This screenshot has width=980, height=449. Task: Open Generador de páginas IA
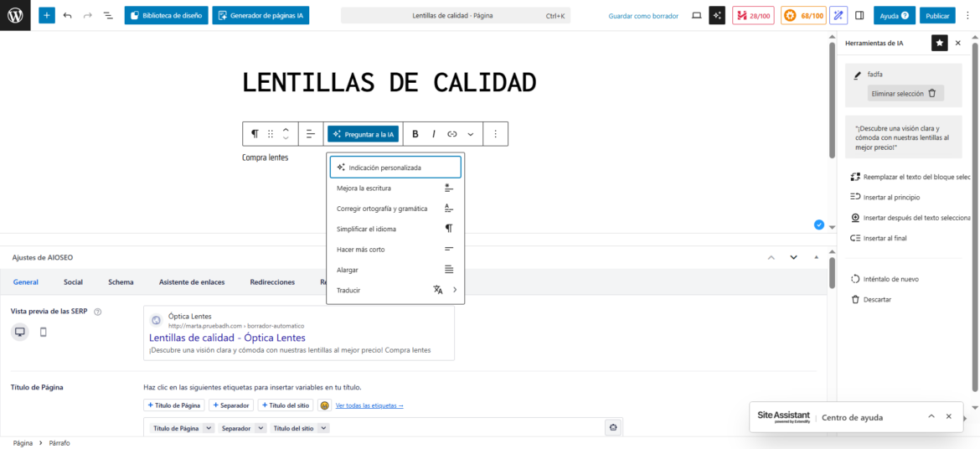click(260, 16)
